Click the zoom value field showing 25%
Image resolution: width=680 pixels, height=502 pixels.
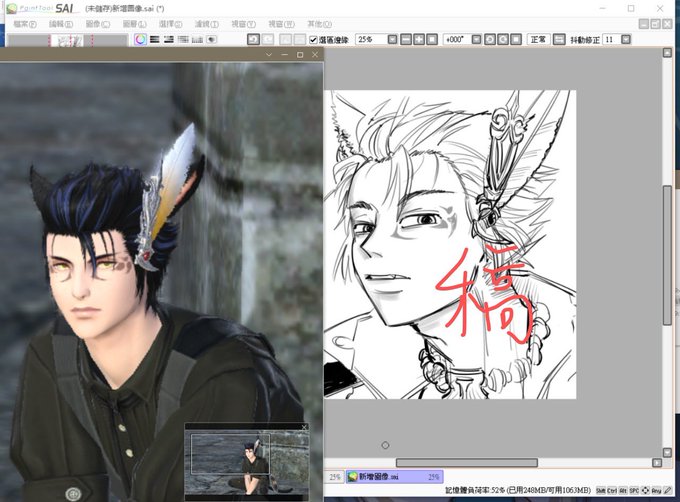[x=371, y=39]
